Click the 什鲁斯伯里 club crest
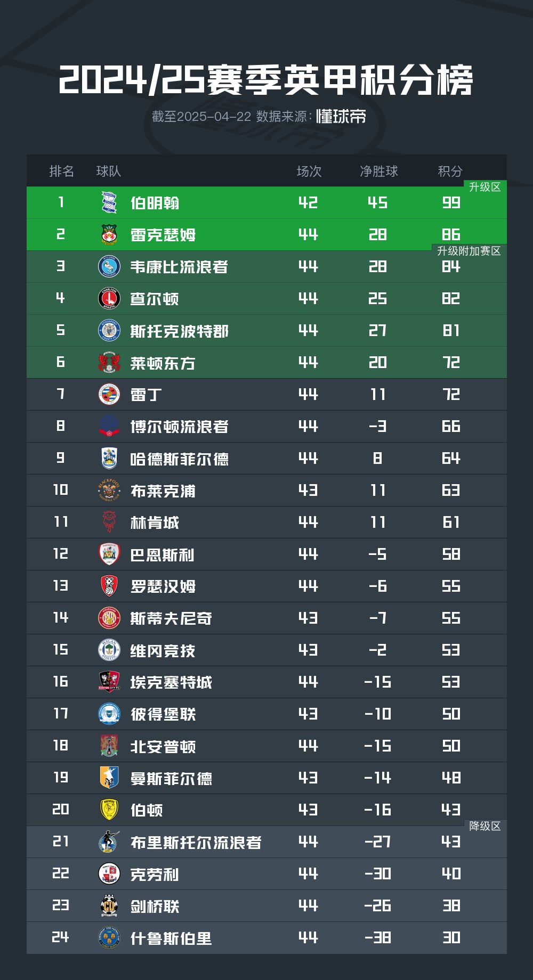 pyautogui.click(x=109, y=937)
